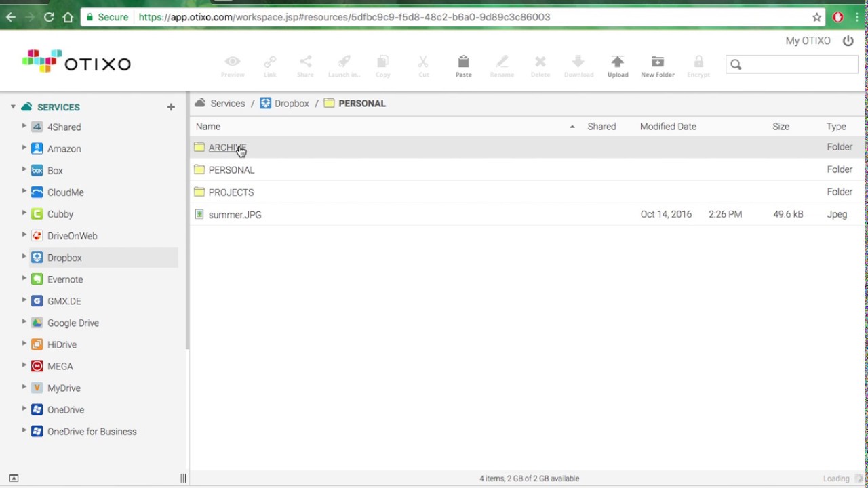Open the ARCHIVE folder
This screenshot has height=488, width=868.
pos(227,148)
